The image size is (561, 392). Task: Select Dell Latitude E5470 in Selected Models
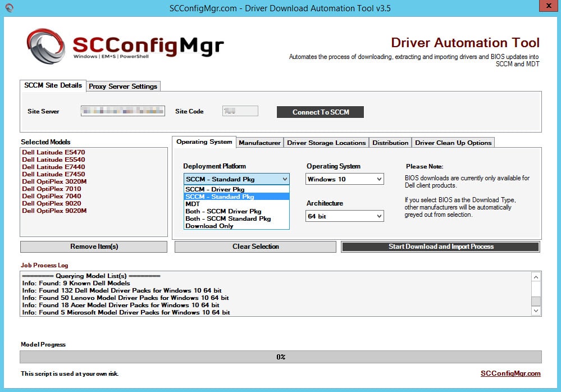pyautogui.click(x=54, y=152)
